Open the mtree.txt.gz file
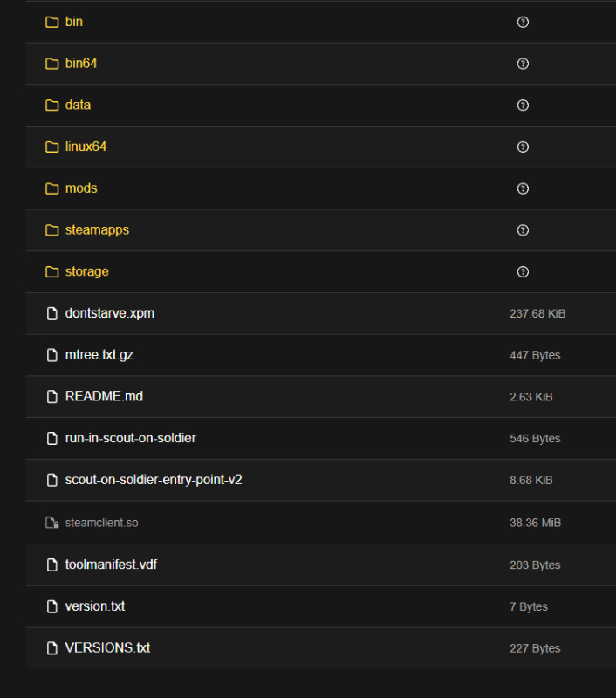 99,355
